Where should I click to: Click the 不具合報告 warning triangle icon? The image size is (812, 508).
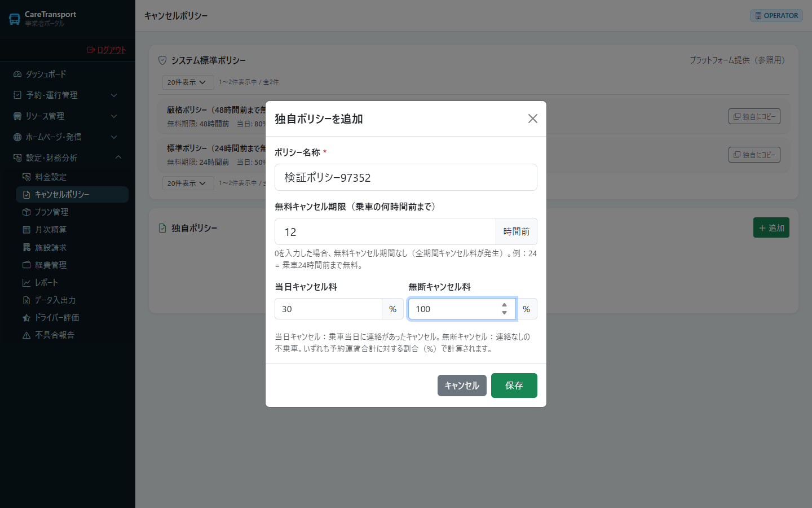27,335
